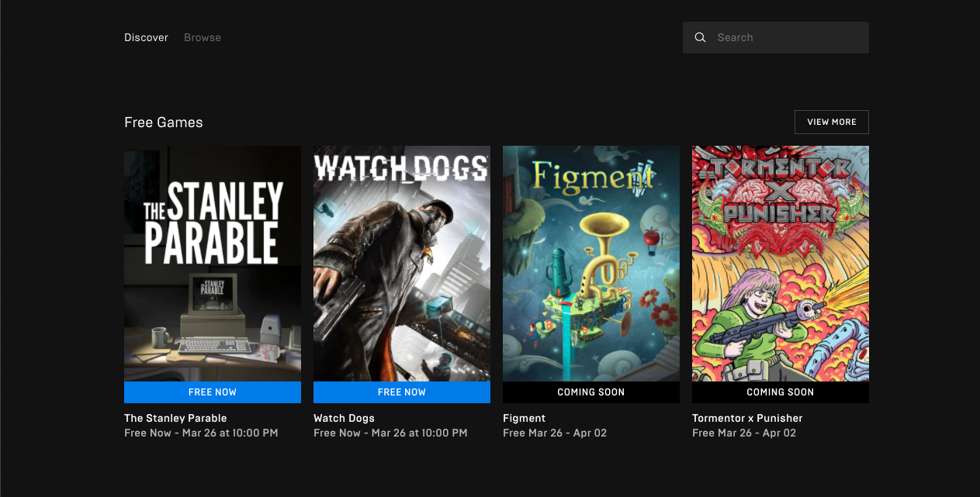Click The Stanley Parable's free-until date text

[201, 433]
